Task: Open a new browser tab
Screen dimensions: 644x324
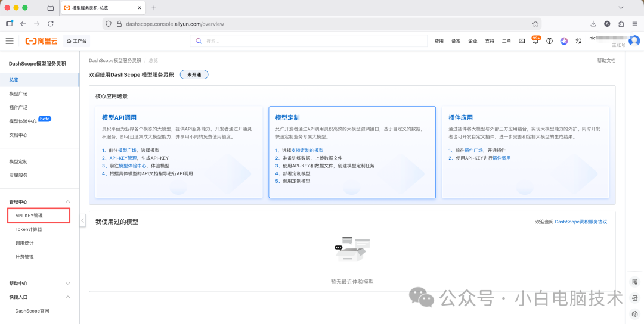Action: 154,8
